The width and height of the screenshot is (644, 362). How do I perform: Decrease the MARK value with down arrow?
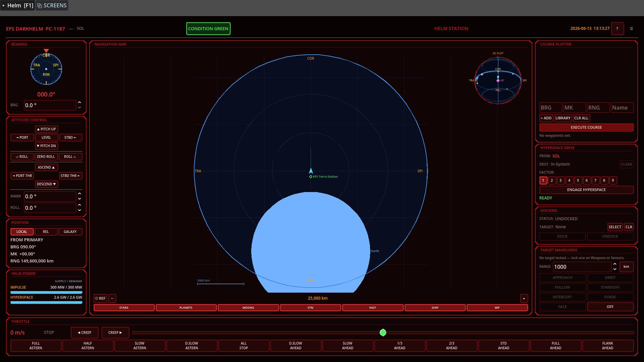pyautogui.click(x=79, y=199)
